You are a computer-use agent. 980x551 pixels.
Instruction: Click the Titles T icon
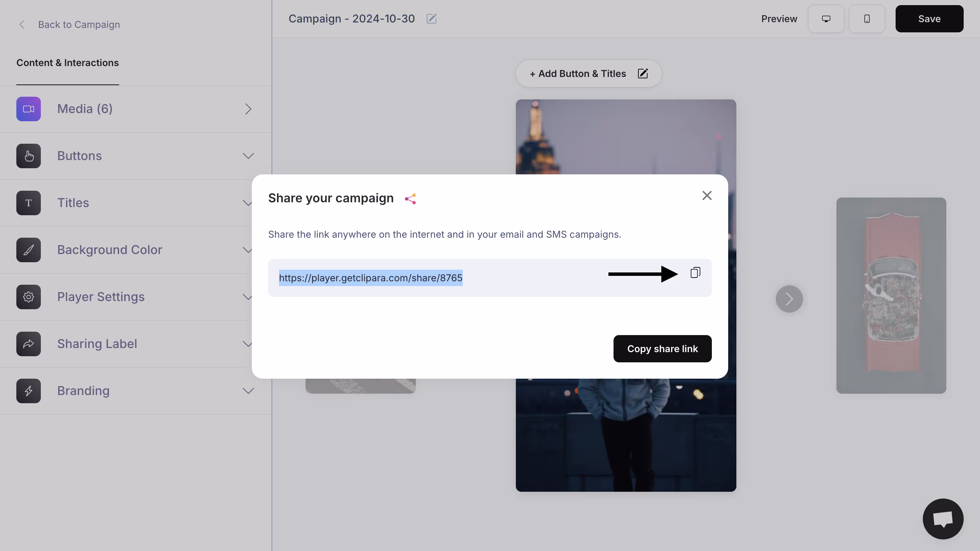pos(29,203)
